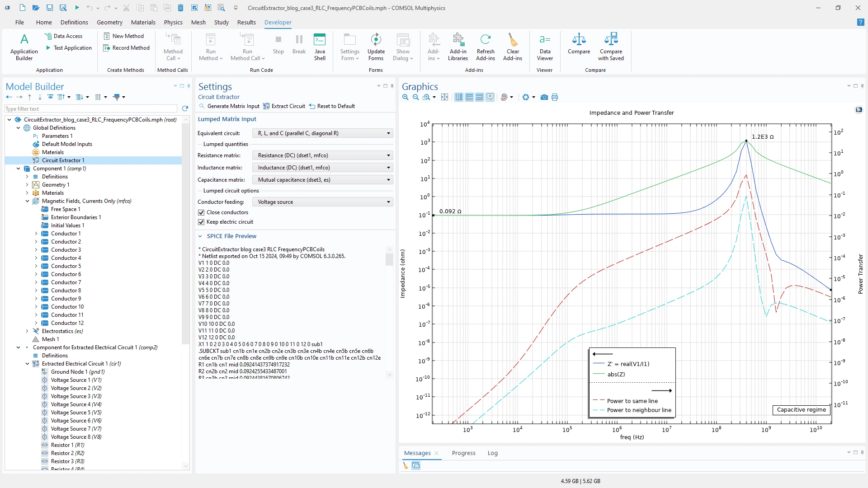The height and width of the screenshot is (488, 868).
Task: Click the Java Shell icon
Action: click(320, 46)
